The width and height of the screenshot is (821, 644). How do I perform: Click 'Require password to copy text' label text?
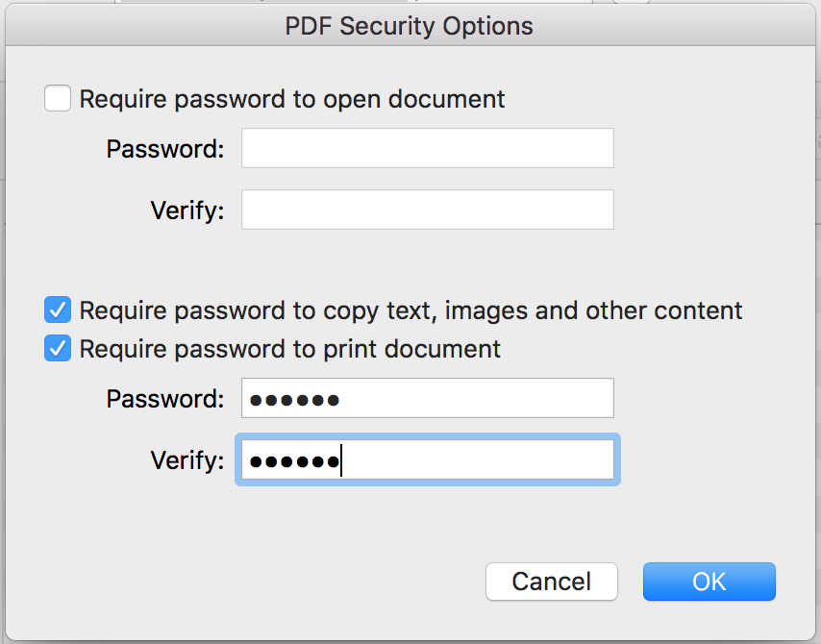pos(410,311)
